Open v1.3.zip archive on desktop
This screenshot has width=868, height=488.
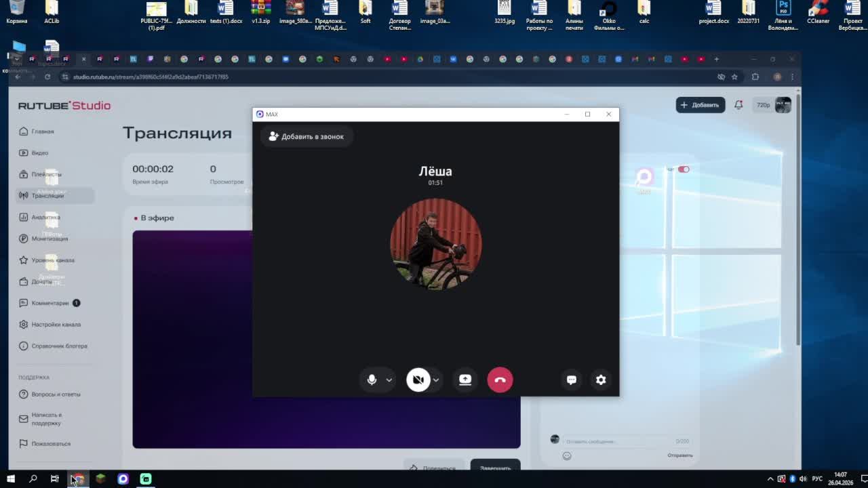pyautogui.click(x=261, y=12)
